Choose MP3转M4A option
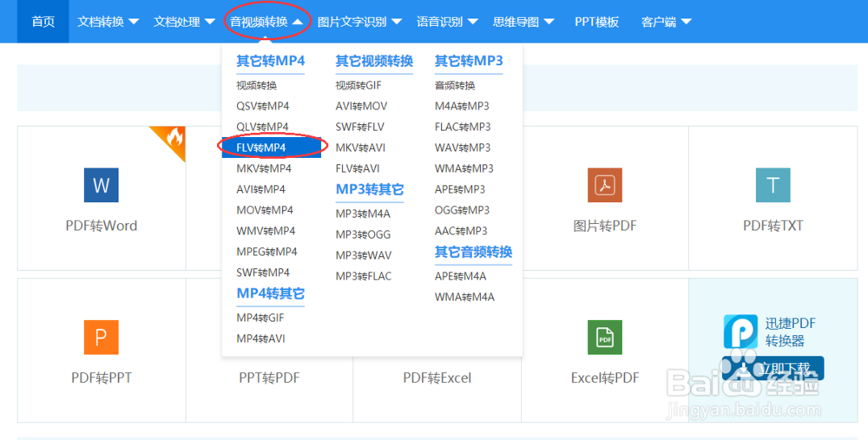Image resolution: width=868 pixels, height=440 pixels. [363, 213]
